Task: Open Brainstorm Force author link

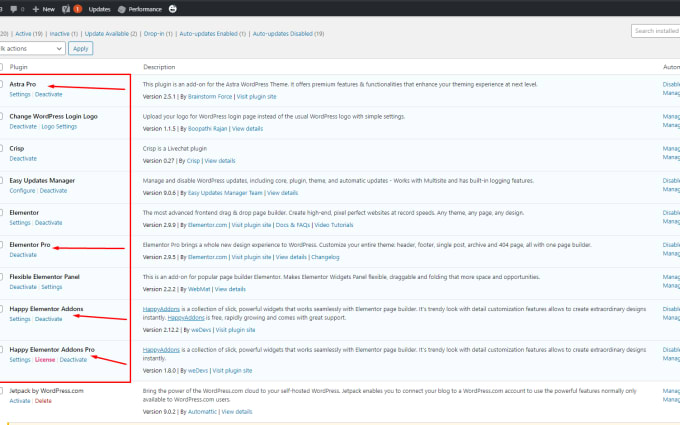Action: 210,97
